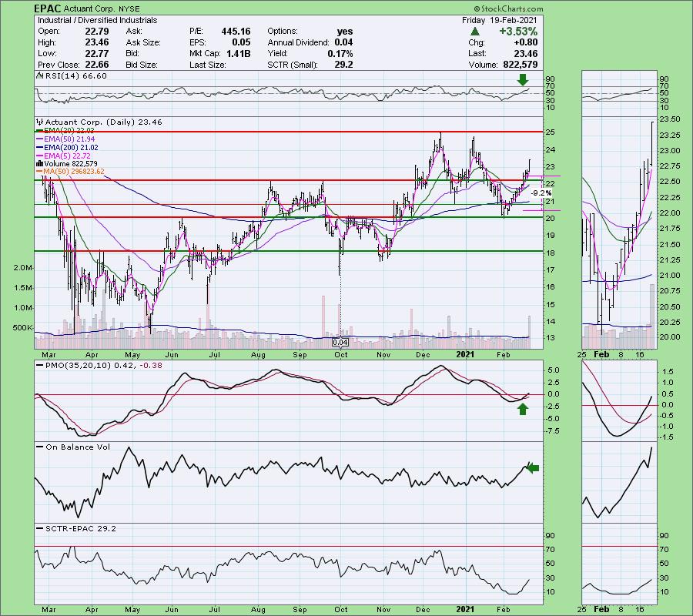Click the 1.5M volume axis label
The image size is (693, 616).
(22, 288)
